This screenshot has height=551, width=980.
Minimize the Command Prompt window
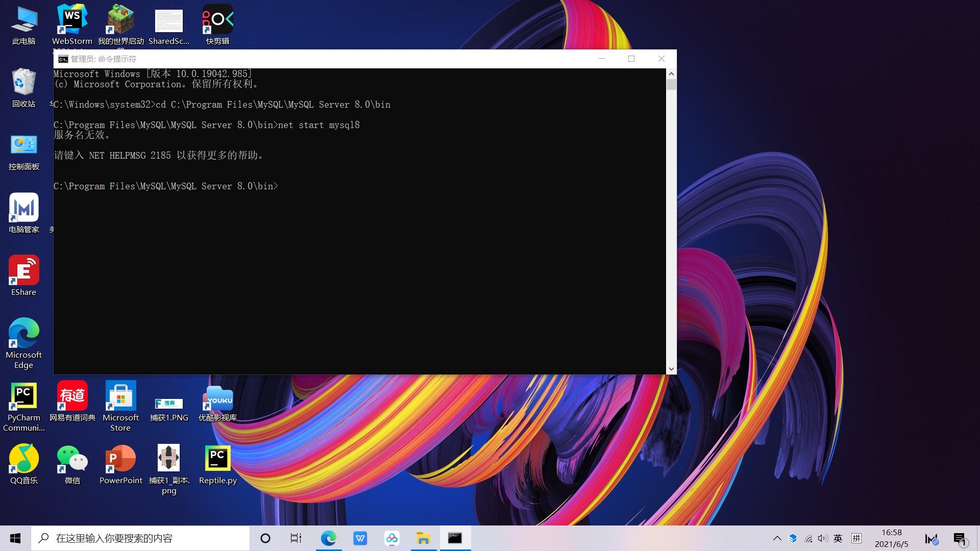click(x=602, y=59)
